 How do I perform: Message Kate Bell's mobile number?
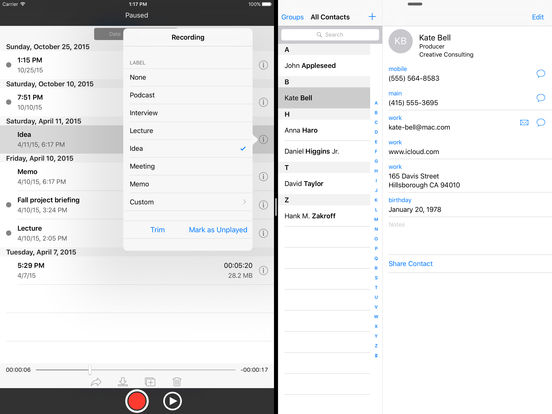(541, 73)
